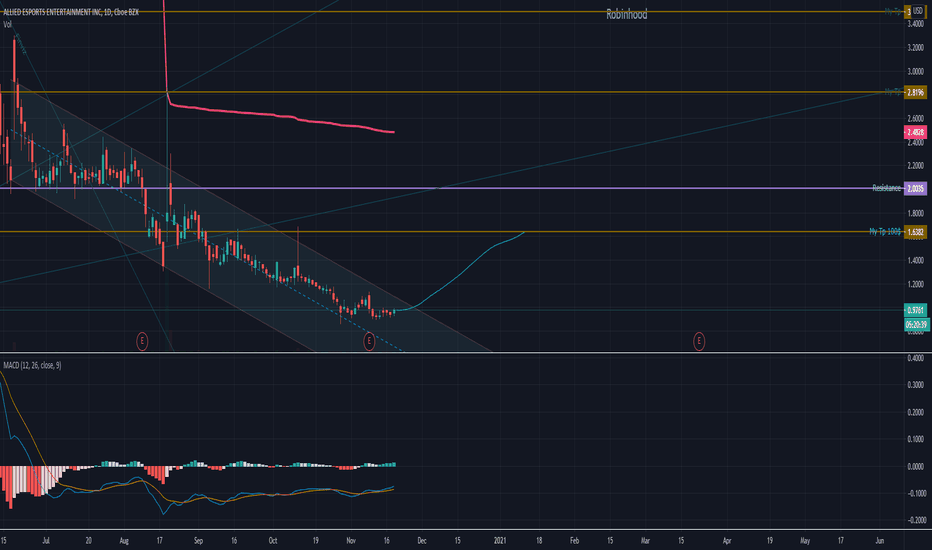Click the Feb date on time axis
The width and height of the screenshot is (932, 550).
pyautogui.click(x=574, y=540)
